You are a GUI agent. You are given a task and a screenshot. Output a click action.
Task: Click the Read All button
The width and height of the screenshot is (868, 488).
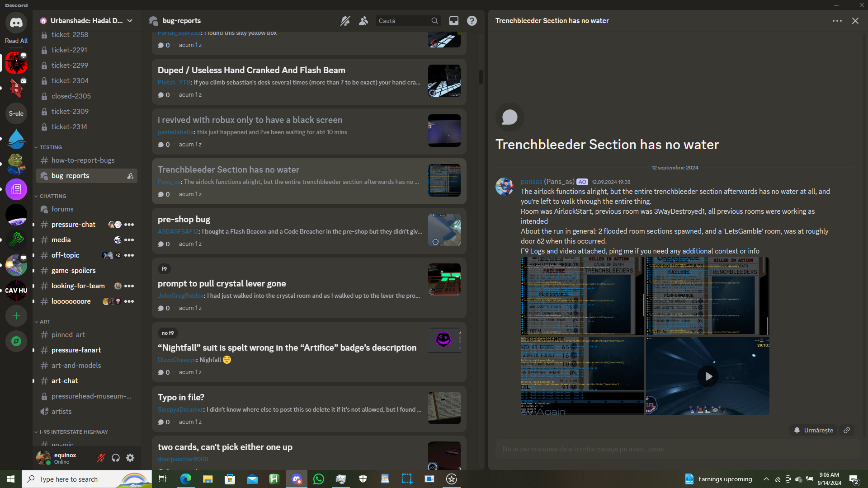click(16, 41)
